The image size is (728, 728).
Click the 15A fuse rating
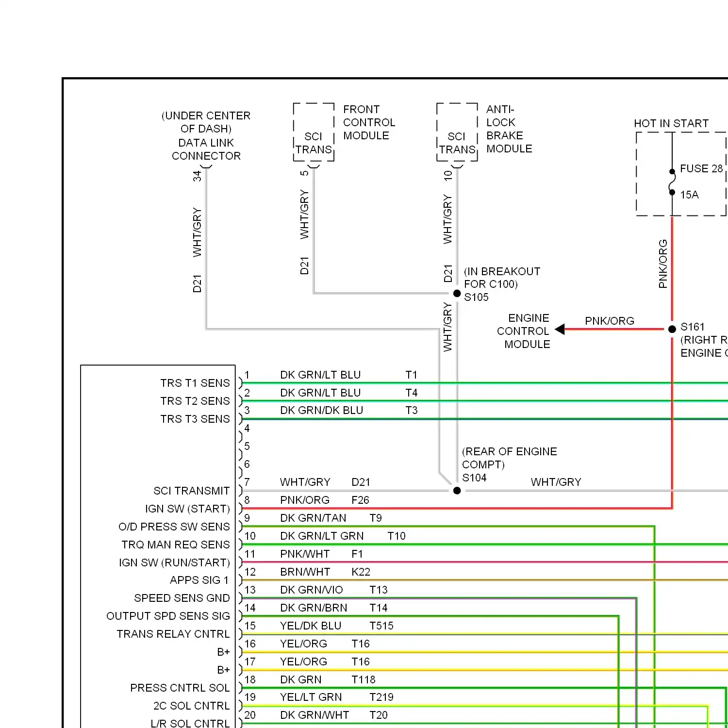[x=689, y=195]
